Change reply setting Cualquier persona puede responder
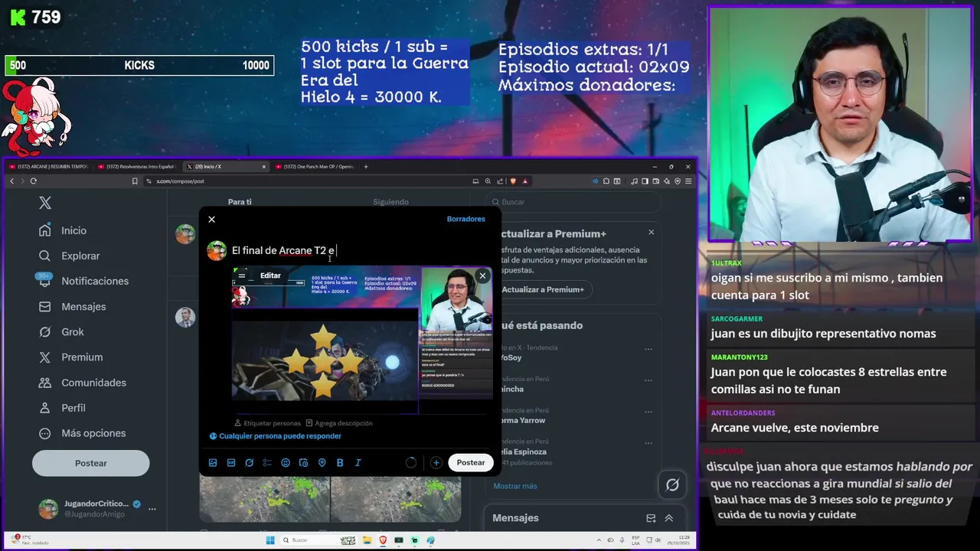The width and height of the screenshot is (980, 551). pyautogui.click(x=276, y=436)
